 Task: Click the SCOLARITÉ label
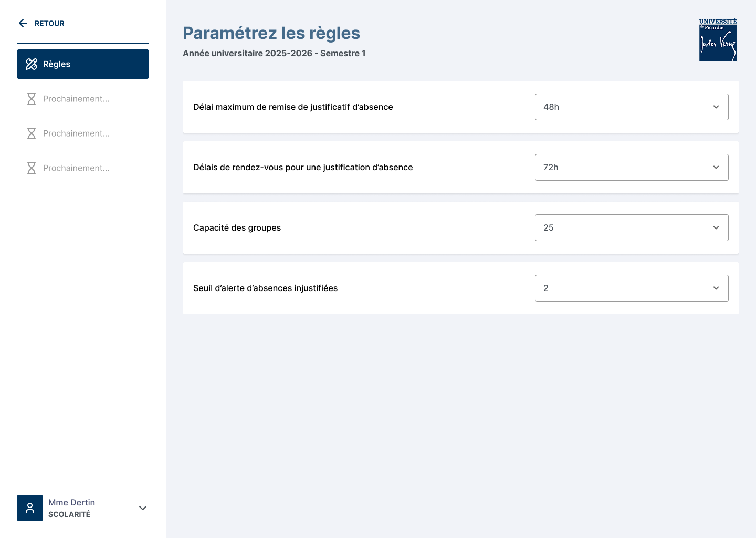click(69, 514)
